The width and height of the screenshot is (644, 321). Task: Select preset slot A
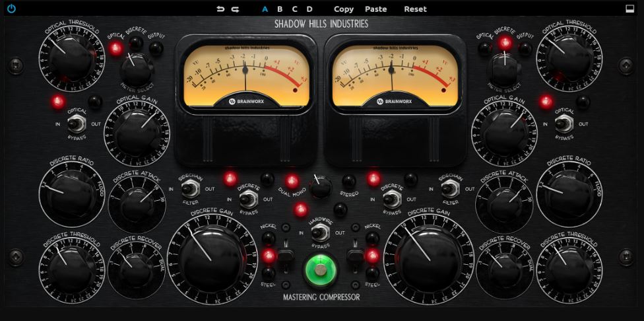click(265, 9)
